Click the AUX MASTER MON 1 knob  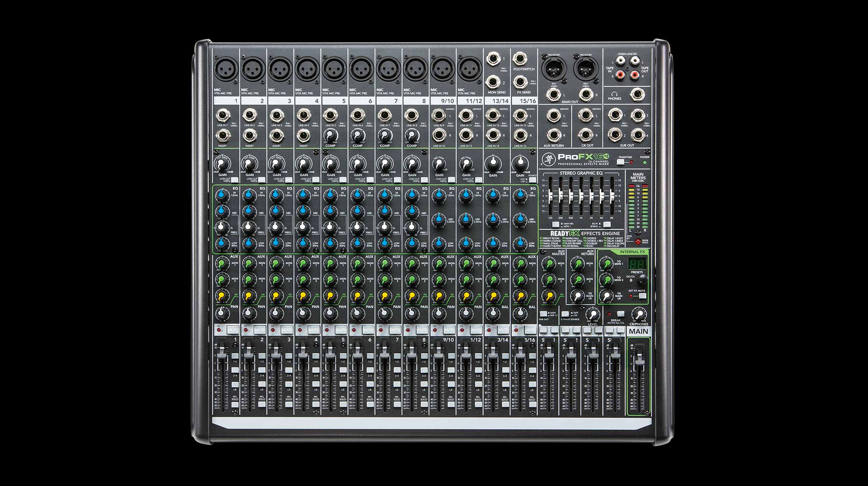549,264
